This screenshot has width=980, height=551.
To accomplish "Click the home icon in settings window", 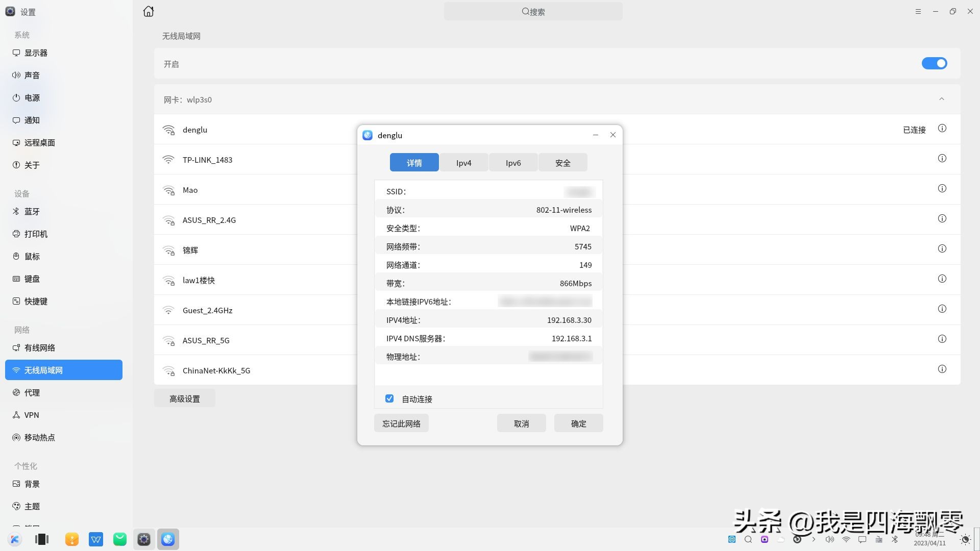I will pyautogui.click(x=148, y=11).
